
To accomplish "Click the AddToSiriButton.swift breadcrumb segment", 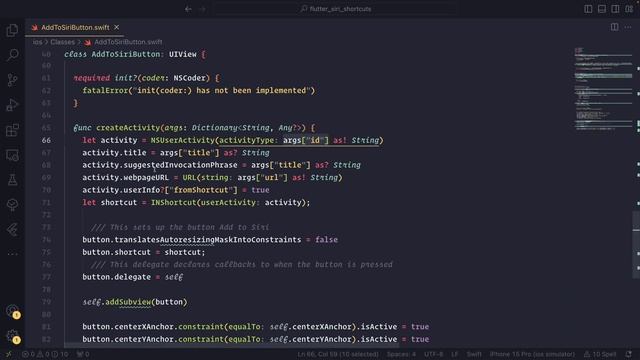I will click(x=123, y=42).
